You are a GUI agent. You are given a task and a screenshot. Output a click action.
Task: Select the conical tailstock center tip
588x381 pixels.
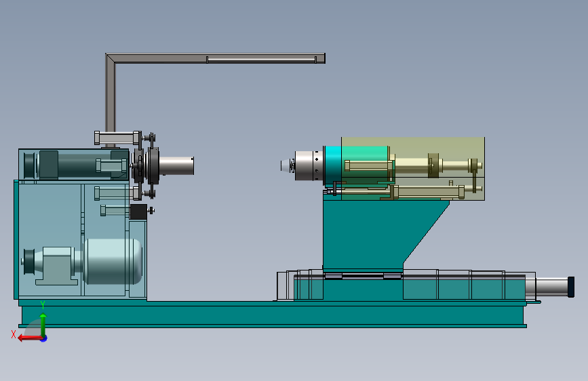click(x=286, y=165)
